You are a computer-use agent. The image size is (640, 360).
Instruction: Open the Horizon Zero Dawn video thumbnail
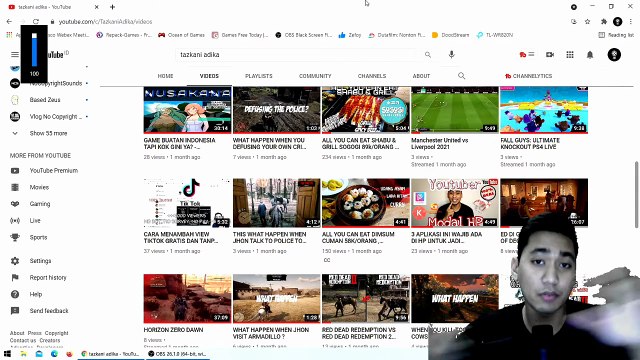click(x=187, y=298)
